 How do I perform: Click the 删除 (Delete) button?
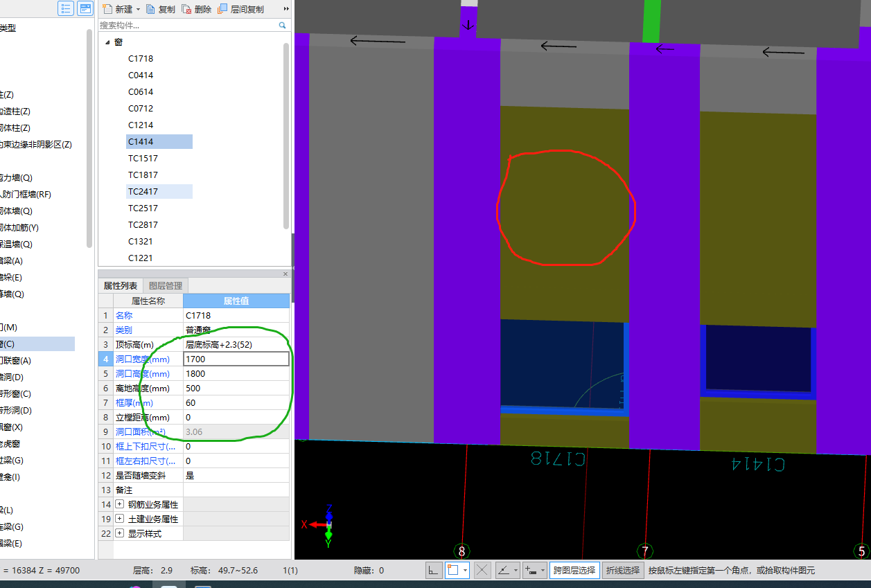197,9
